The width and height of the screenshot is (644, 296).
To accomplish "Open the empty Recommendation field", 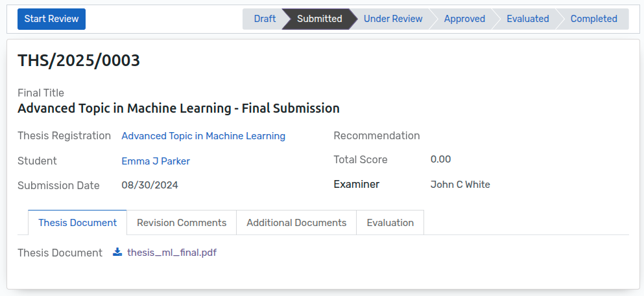I will [525, 136].
